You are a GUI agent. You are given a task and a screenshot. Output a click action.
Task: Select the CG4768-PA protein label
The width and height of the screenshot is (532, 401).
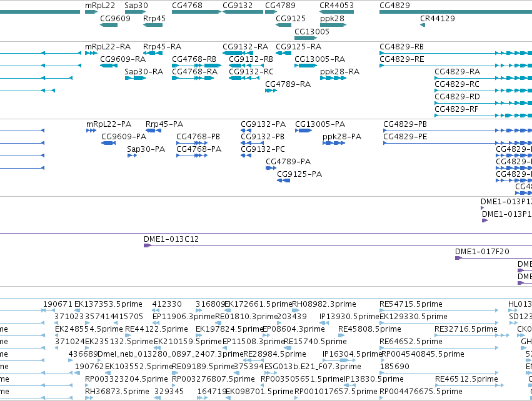pyautogui.click(x=199, y=149)
